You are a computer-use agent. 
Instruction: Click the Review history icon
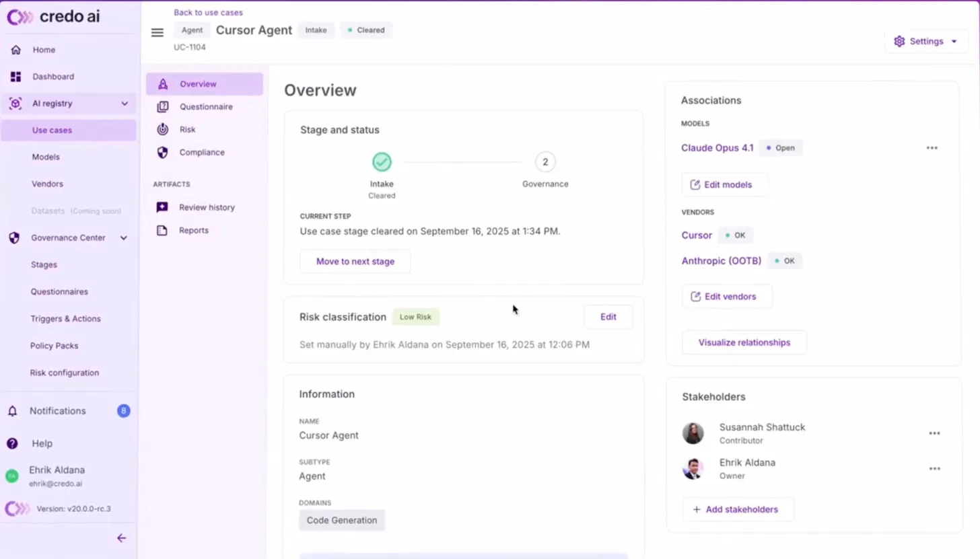162,207
